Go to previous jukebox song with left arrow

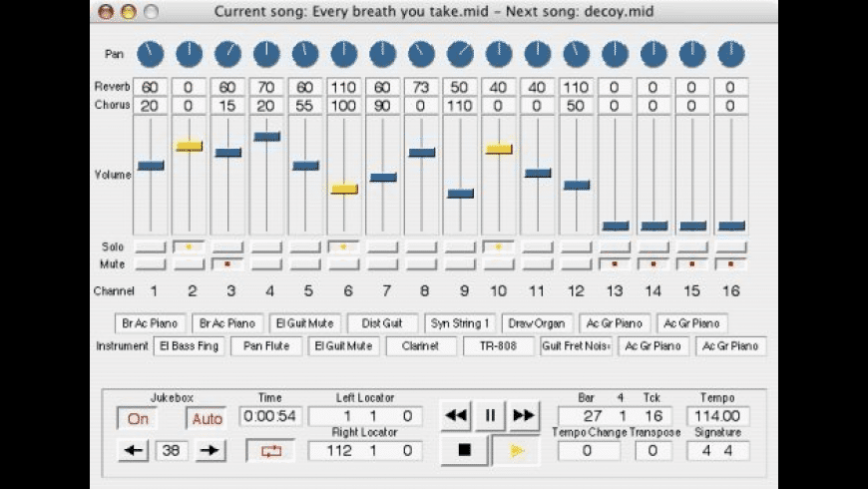coord(134,451)
